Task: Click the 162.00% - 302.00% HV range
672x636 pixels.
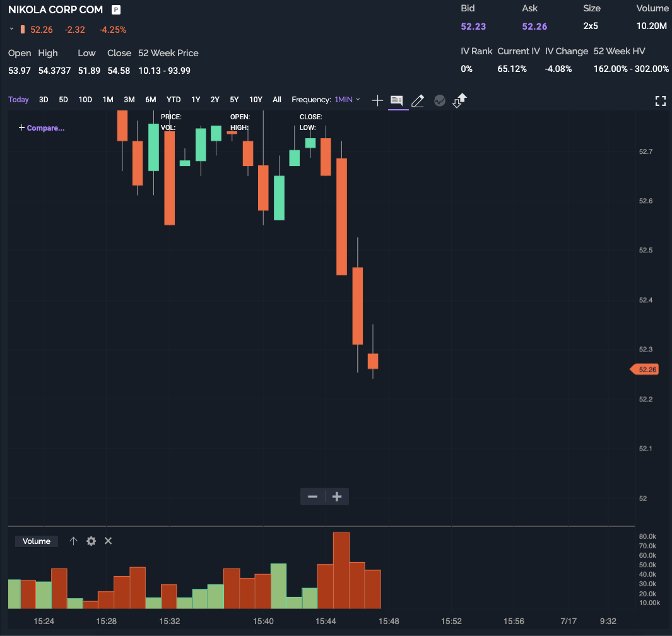Action: tap(631, 69)
